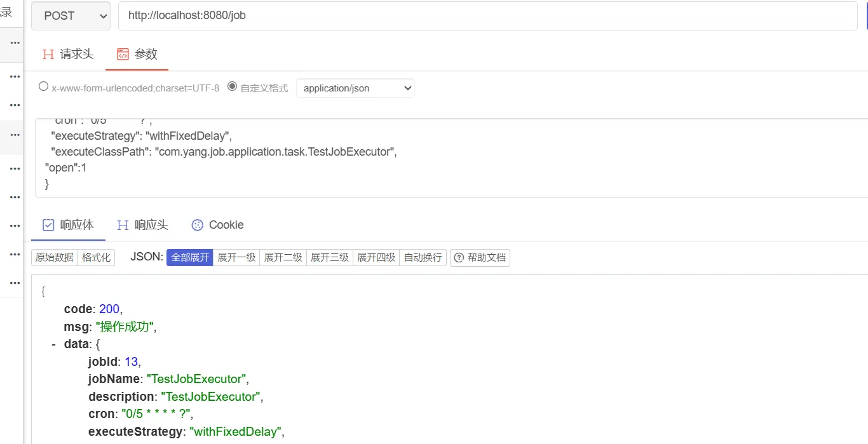Select the custom format (自定义格式) radio button
The image size is (868, 444).
232,86
